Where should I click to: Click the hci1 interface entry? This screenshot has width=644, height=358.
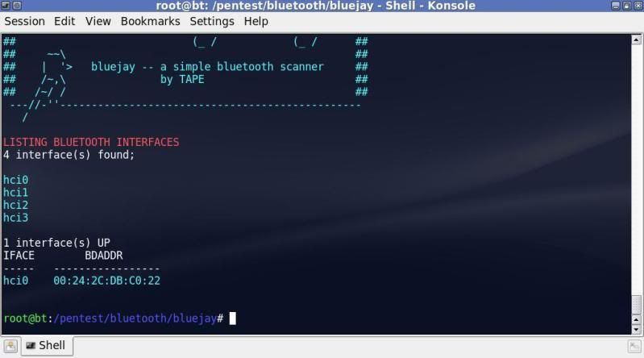point(15,193)
